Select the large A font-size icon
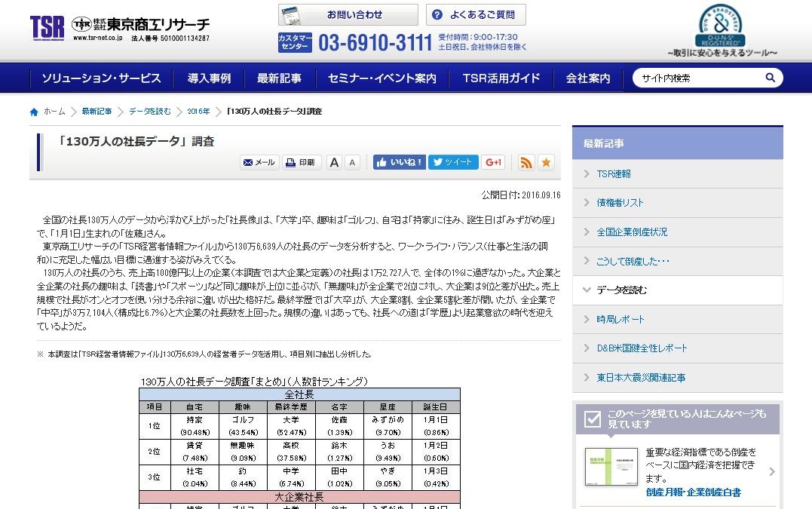This screenshot has width=812, height=509. point(333,162)
